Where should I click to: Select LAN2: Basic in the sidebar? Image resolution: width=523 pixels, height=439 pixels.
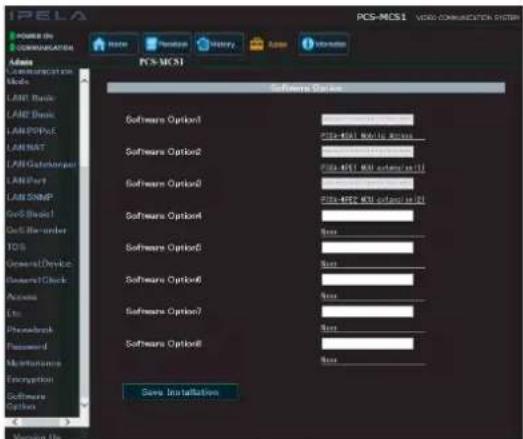(x=30, y=115)
